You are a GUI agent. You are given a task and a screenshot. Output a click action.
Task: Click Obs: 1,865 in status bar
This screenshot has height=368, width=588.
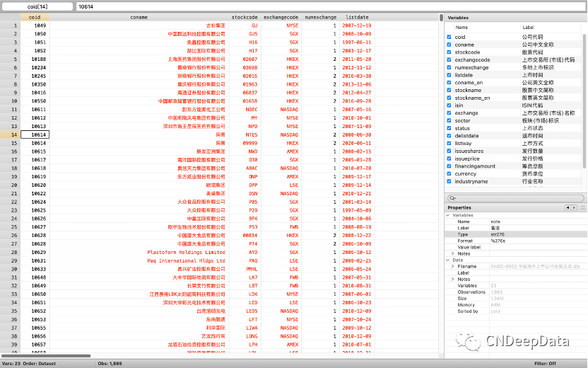click(110, 364)
